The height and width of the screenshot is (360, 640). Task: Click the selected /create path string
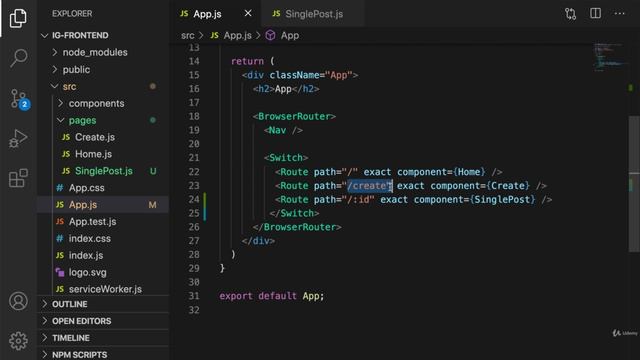click(369, 186)
